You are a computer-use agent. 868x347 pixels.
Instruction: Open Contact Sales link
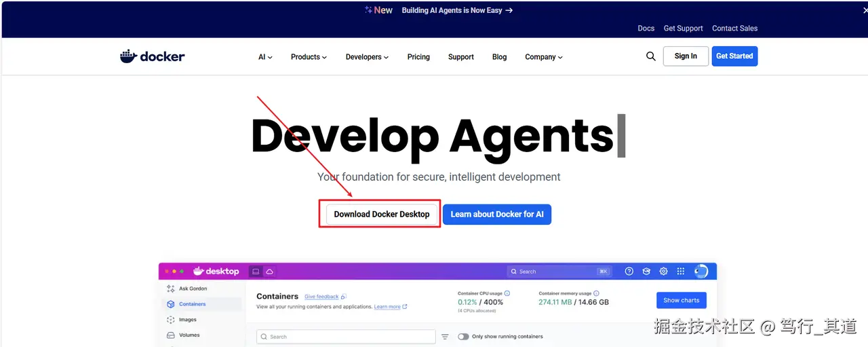point(735,29)
